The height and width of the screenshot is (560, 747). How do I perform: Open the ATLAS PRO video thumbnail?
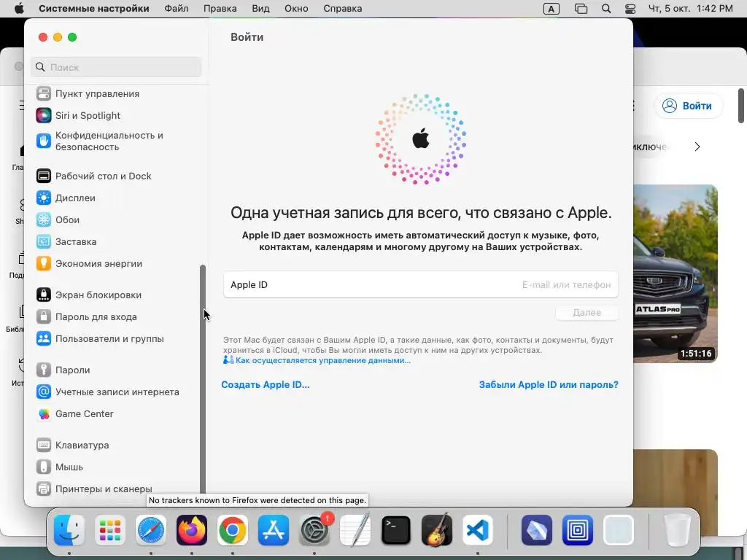[x=676, y=273]
